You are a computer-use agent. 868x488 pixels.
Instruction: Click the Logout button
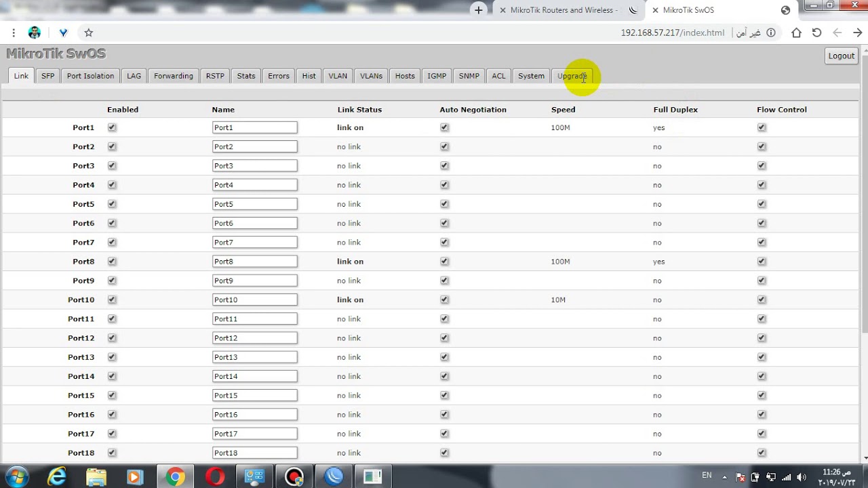(842, 56)
